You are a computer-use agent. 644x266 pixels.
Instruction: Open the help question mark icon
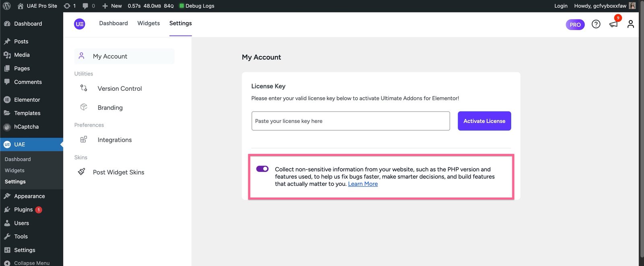point(596,24)
